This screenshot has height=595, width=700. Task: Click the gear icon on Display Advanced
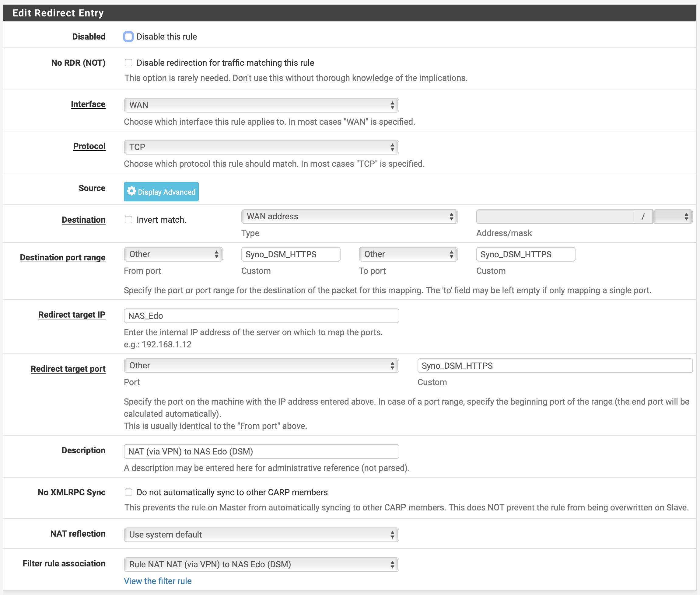click(x=131, y=191)
